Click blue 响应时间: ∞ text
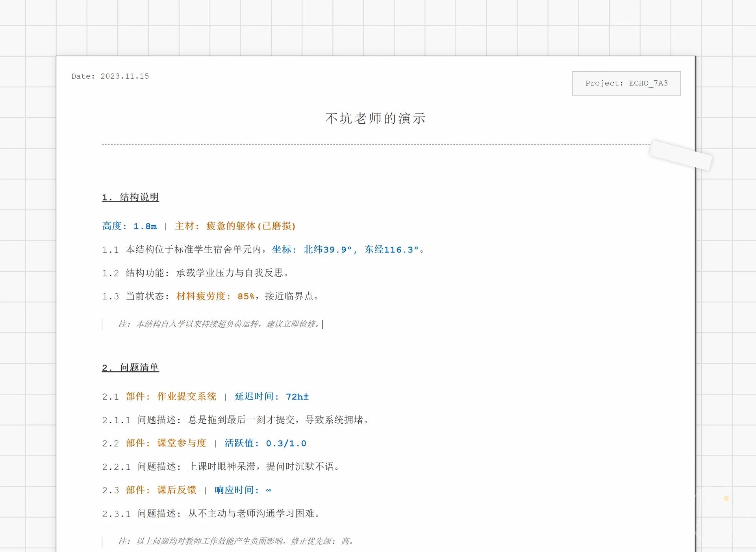This screenshot has height=552, width=756. point(243,490)
